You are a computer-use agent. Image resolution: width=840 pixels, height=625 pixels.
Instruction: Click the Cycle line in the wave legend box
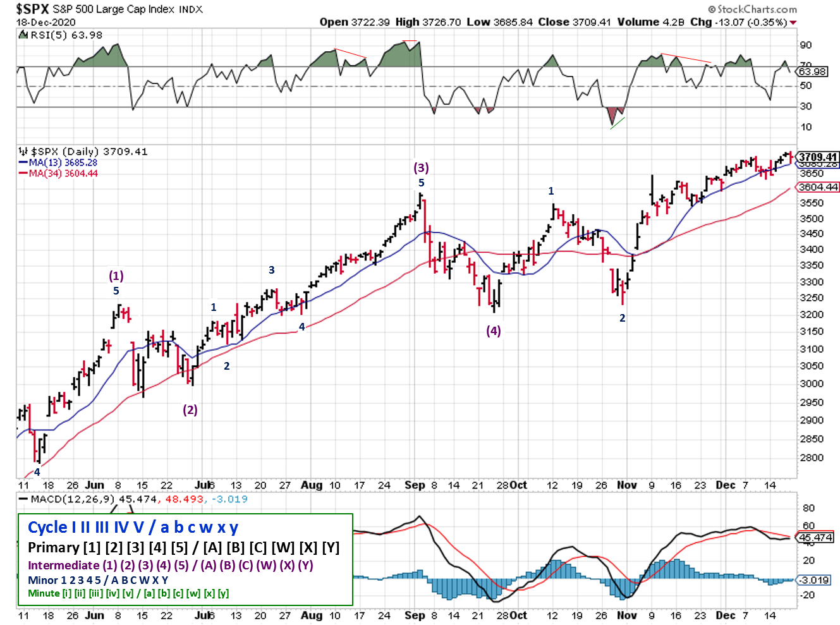[133, 528]
